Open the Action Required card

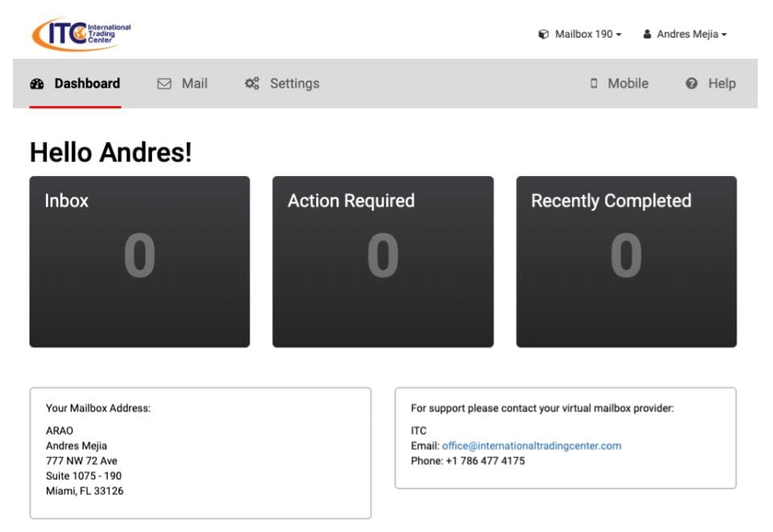pyautogui.click(x=383, y=261)
